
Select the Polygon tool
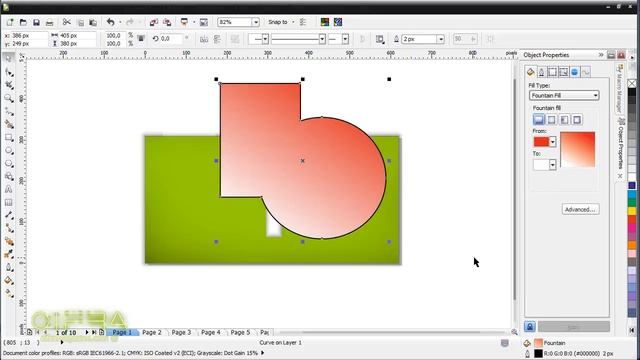click(9, 164)
